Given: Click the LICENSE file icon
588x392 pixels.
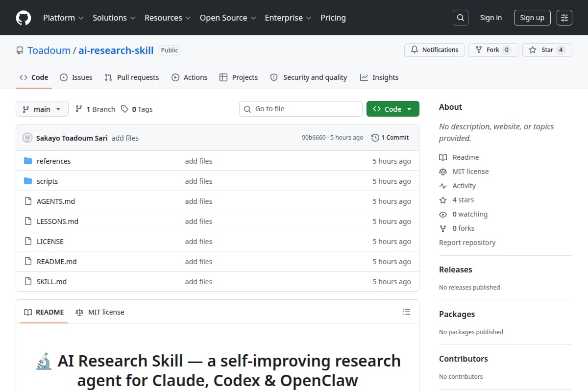Looking at the screenshot, I should coord(28,242).
